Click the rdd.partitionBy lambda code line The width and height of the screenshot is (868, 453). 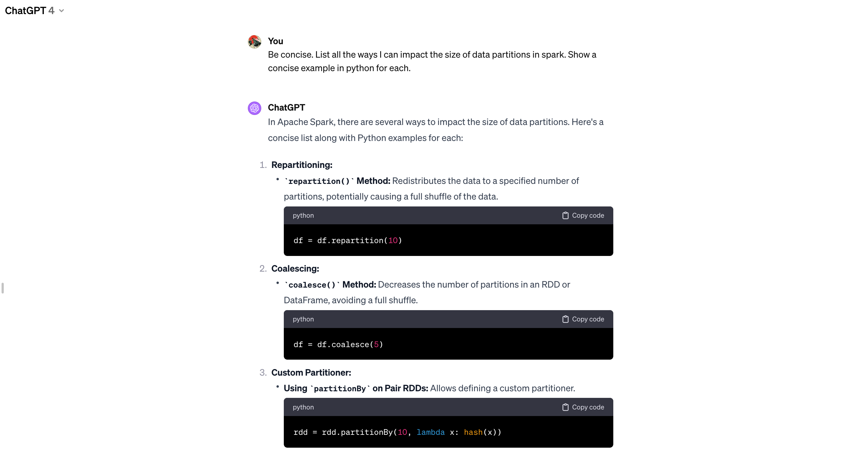pos(397,432)
